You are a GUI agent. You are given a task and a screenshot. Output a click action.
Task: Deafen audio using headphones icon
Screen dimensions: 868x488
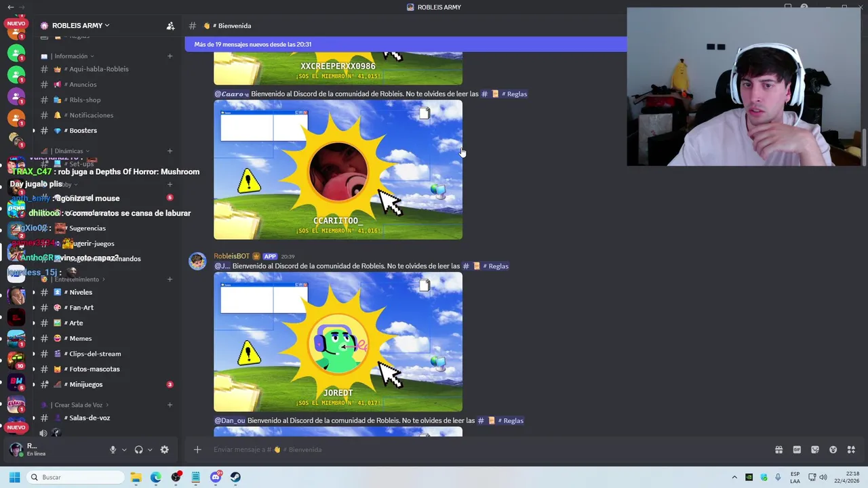point(139,449)
